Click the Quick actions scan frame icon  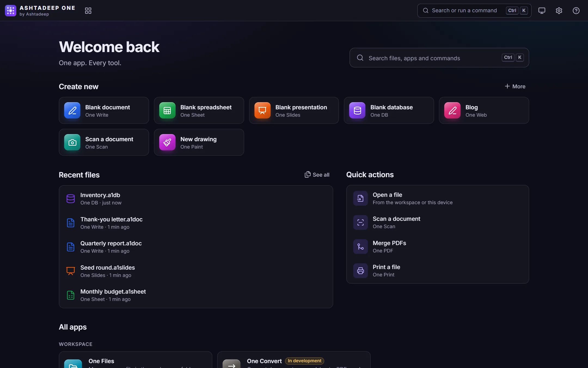[360, 222]
